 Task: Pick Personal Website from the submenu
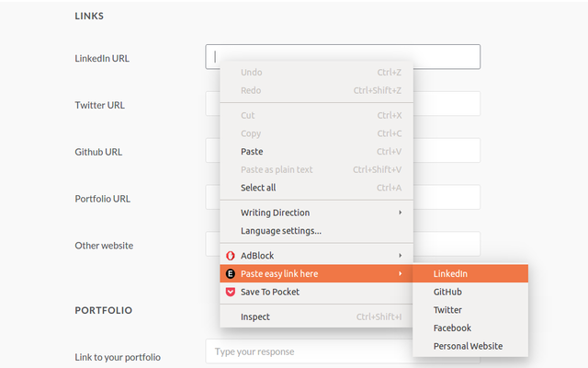coord(470,346)
